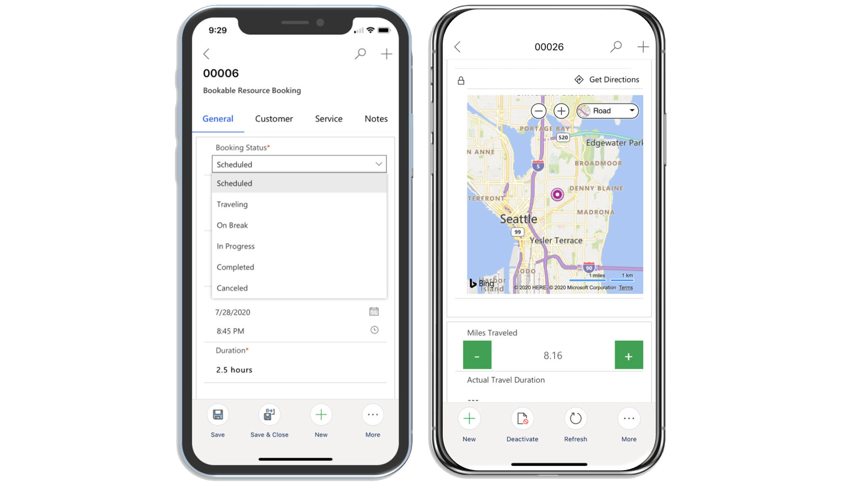Click the lock icon on right phone
The width and height of the screenshot is (868, 483).
pos(461,79)
